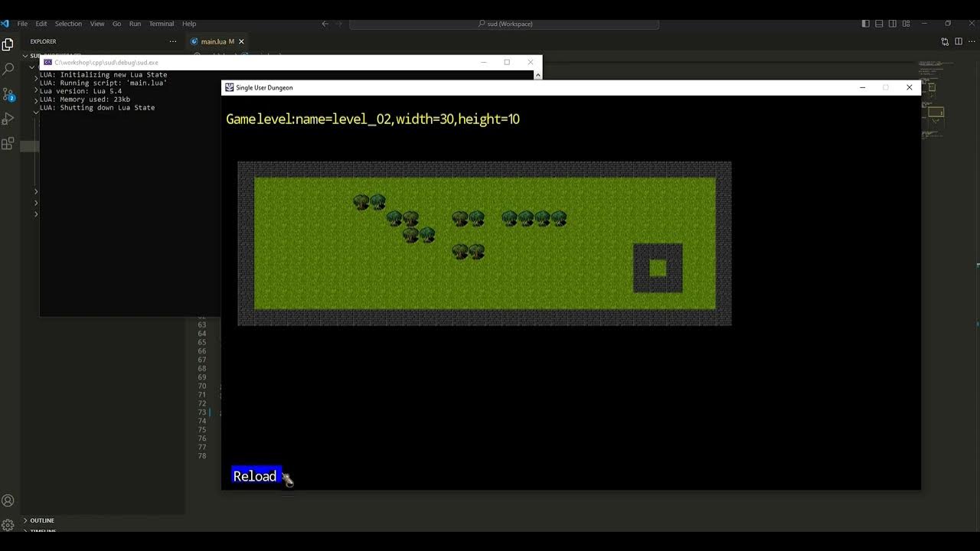Maximize the sud.exe console window

coord(507,62)
